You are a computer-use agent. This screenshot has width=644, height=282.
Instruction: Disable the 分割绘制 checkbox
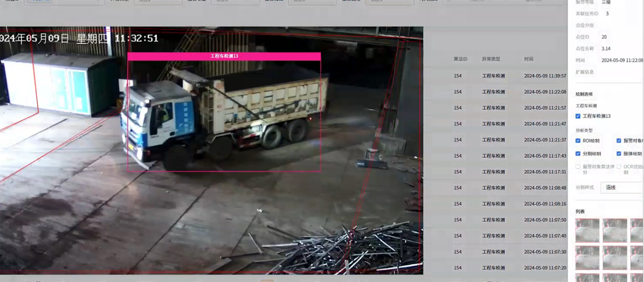coord(578,154)
